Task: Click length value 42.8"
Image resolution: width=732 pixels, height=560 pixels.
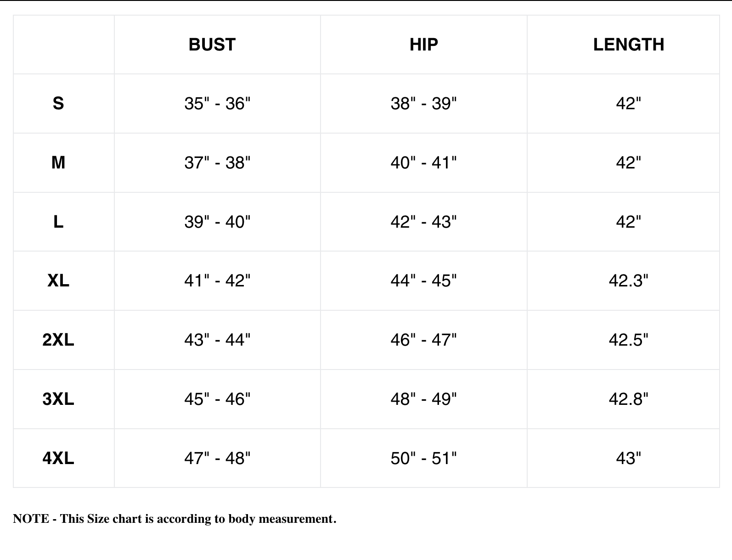Action: tap(629, 399)
